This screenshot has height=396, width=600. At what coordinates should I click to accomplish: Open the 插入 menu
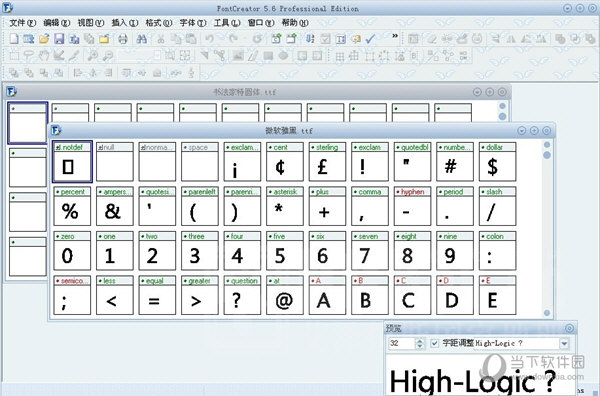[x=125, y=23]
